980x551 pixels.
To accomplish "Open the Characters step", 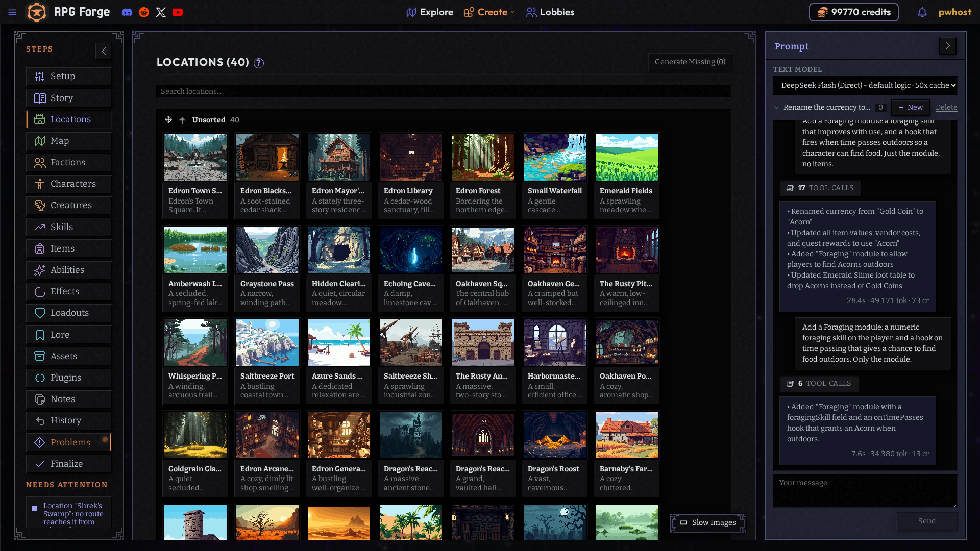I will point(69,184).
